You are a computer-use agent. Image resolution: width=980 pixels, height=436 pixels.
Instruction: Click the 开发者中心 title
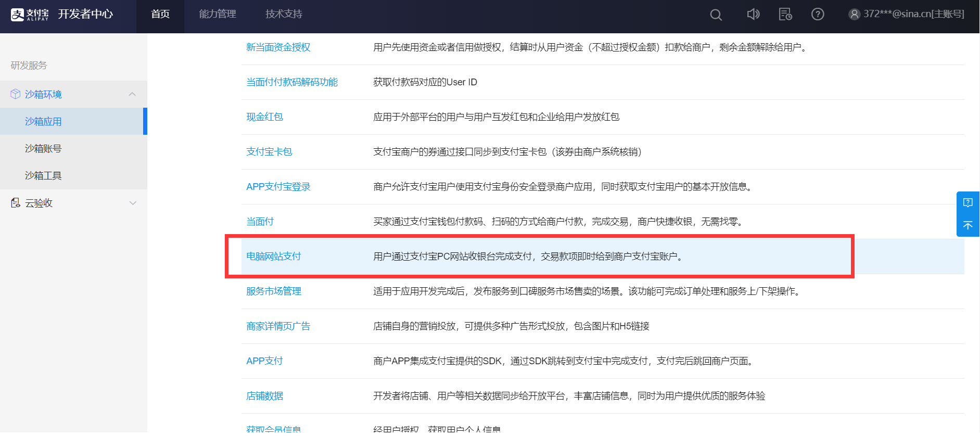point(85,14)
